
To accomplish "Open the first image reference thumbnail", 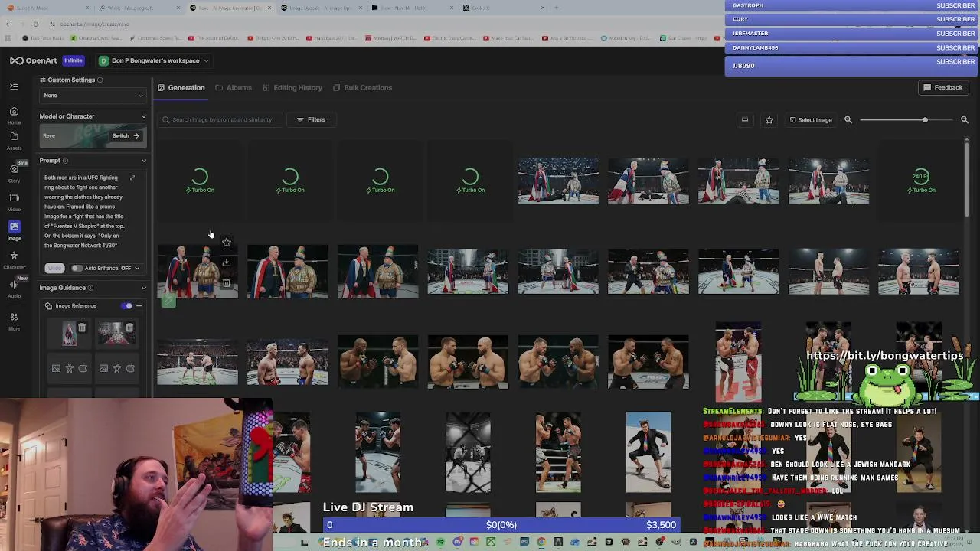I will coord(70,334).
